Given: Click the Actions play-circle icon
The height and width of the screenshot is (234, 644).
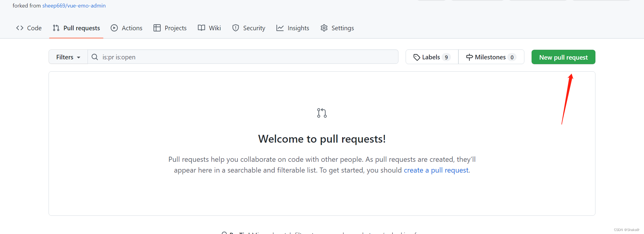Looking at the screenshot, I should (x=114, y=28).
